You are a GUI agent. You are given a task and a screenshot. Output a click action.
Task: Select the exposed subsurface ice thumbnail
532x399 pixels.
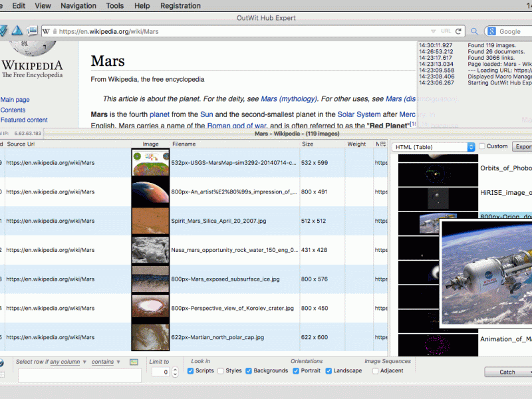point(151,279)
